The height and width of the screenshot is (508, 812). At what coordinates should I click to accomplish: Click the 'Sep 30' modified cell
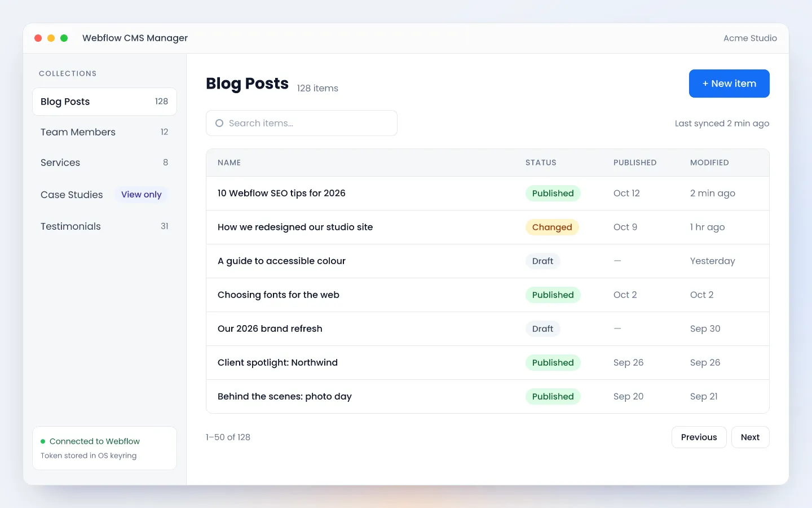tap(705, 329)
